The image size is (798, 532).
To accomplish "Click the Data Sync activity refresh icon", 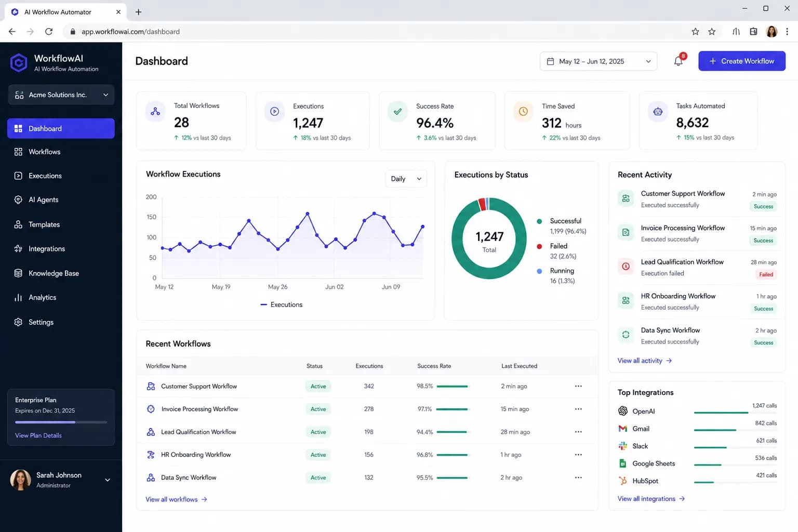I will (626, 335).
